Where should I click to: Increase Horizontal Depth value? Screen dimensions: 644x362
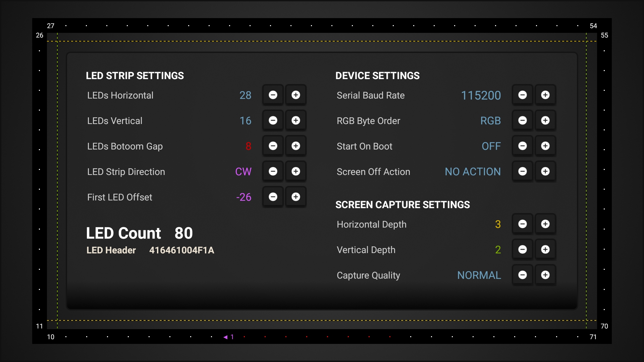coord(545,224)
